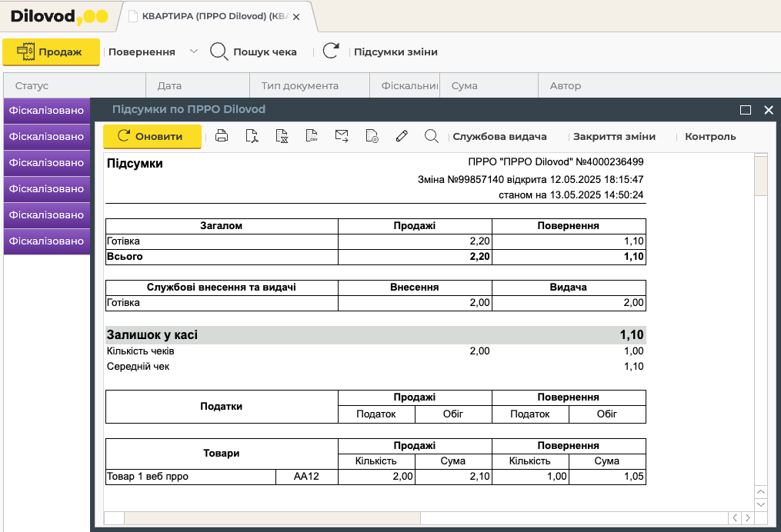Image resolution: width=781 pixels, height=532 pixels.
Task: Open Службова видача
Action: click(499, 136)
